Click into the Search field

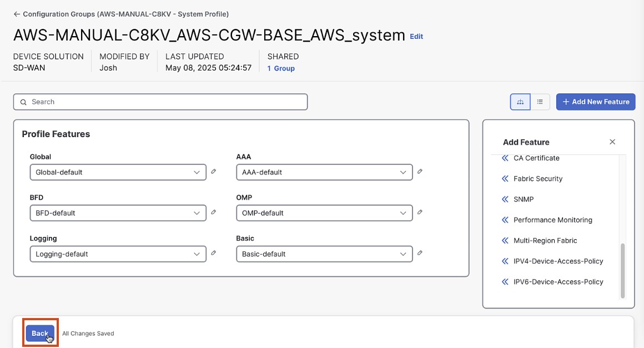click(160, 102)
